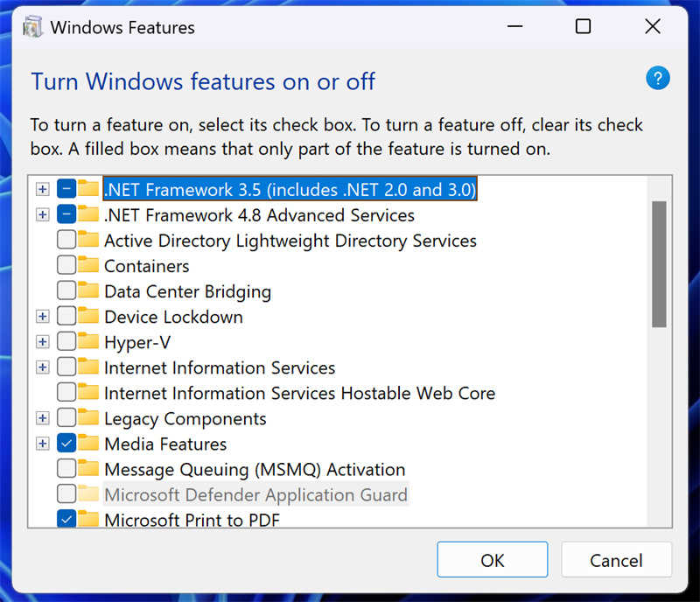Screen dimensions: 700x602
Task: Expand the Internet Information Services node
Action: 42,367
